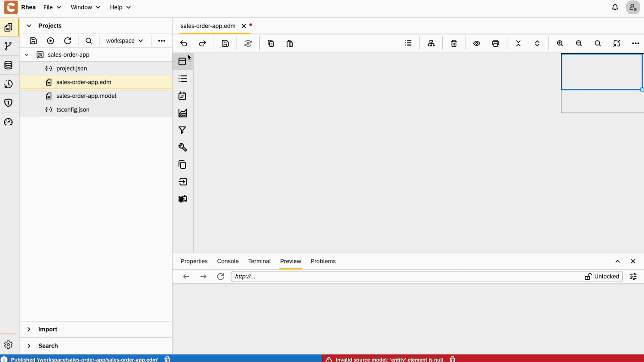Switch to the Console tab
The height and width of the screenshot is (362, 644).
pos(228,261)
